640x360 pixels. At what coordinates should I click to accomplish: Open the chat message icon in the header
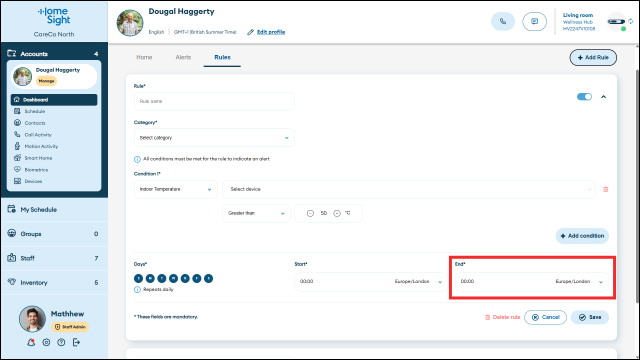click(x=534, y=22)
